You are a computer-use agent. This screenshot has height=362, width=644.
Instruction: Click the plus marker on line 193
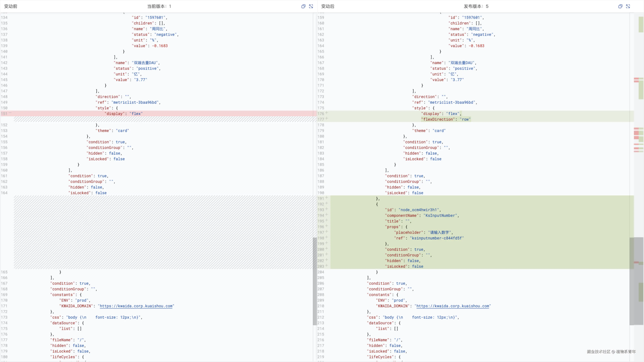point(327,209)
